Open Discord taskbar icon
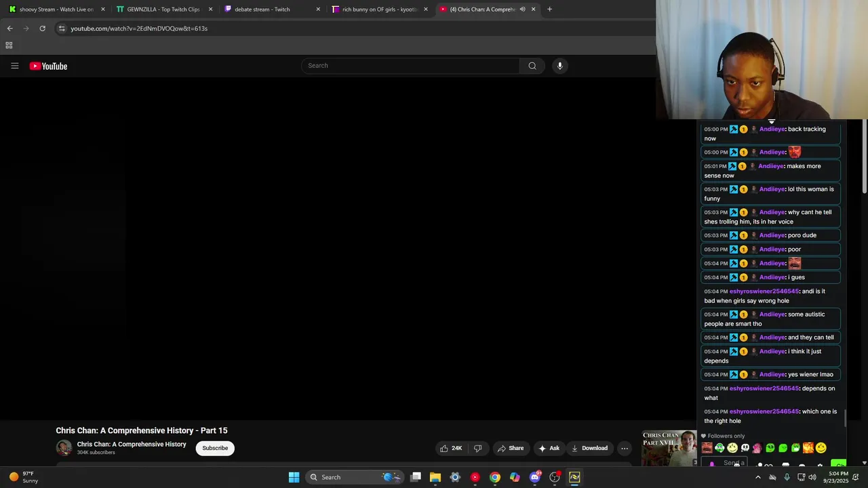Viewport: 868px width, 488px height. coord(535,477)
